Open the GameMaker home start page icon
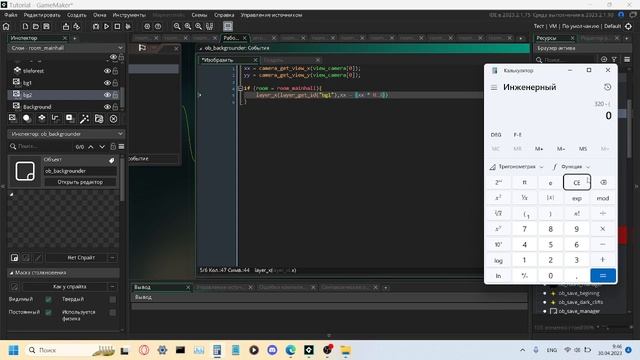The width and height of the screenshot is (640, 360). tap(6, 27)
